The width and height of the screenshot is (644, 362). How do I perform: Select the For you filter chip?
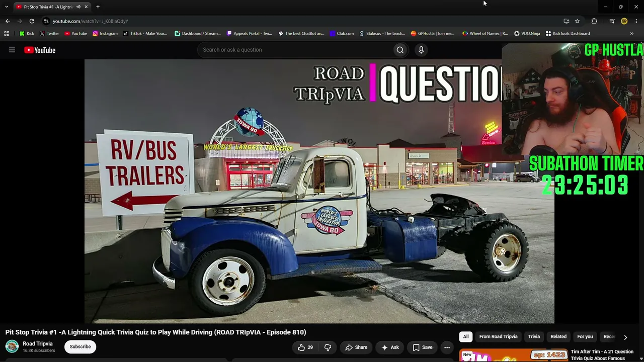(585, 337)
